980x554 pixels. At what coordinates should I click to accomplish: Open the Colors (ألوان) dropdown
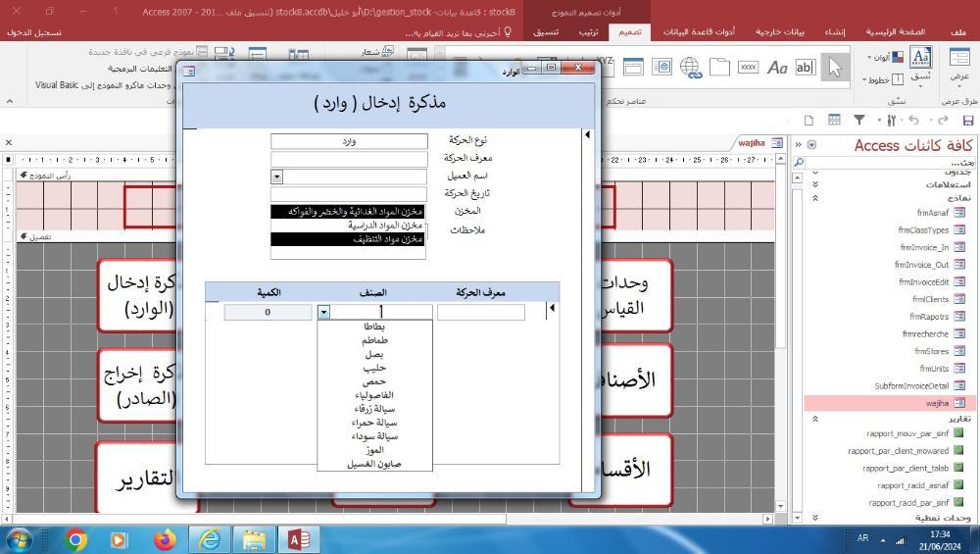(x=886, y=58)
